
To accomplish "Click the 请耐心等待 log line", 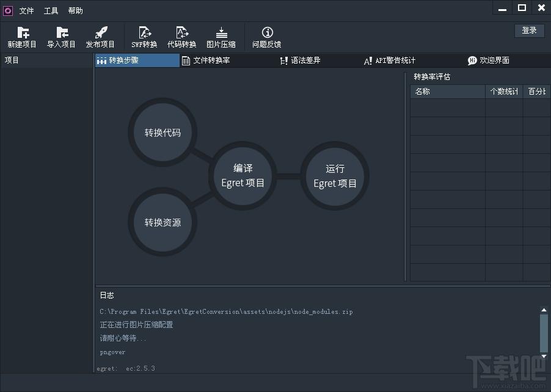I will coord(123,338).
